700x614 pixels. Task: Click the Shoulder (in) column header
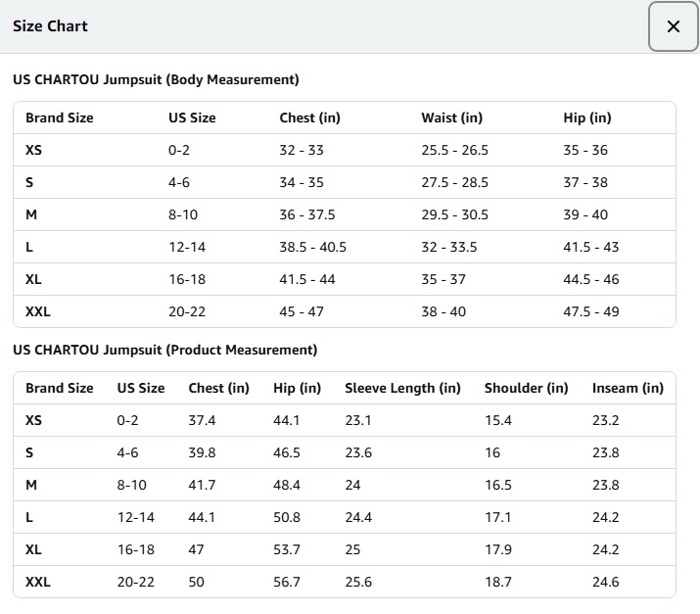click(526, 388)
